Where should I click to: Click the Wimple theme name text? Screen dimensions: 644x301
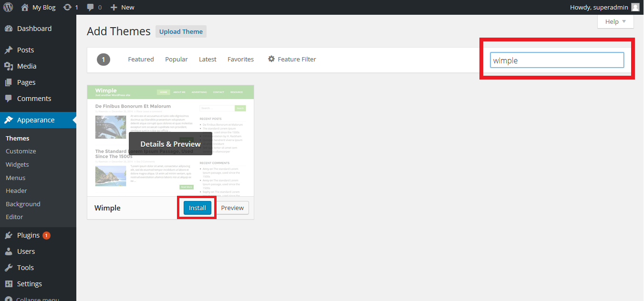tap(107, 208)
